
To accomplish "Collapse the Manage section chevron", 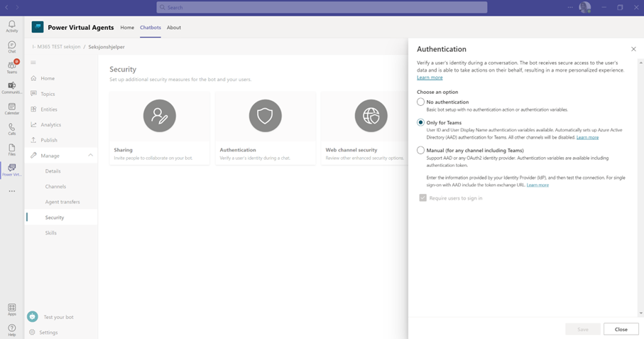I will 90,156.
